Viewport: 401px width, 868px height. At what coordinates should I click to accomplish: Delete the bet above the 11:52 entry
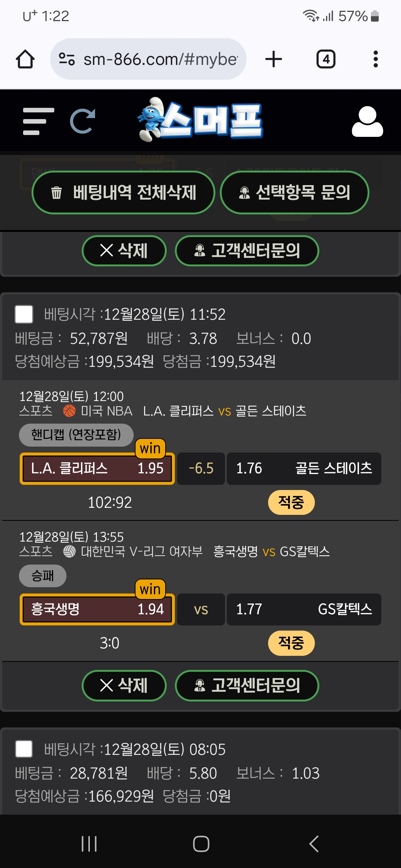coord(124,251)
